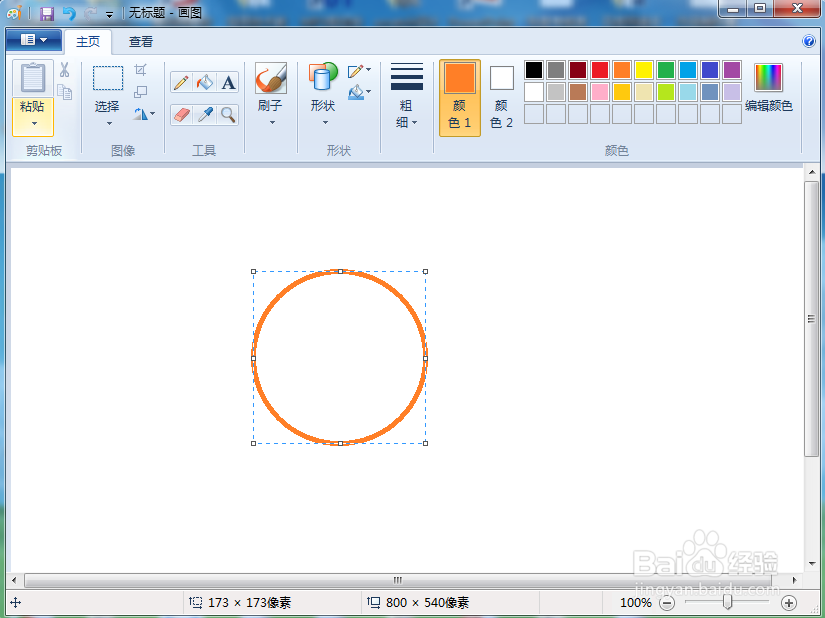
Task: Select the Eraser tool
Action: 181,115
